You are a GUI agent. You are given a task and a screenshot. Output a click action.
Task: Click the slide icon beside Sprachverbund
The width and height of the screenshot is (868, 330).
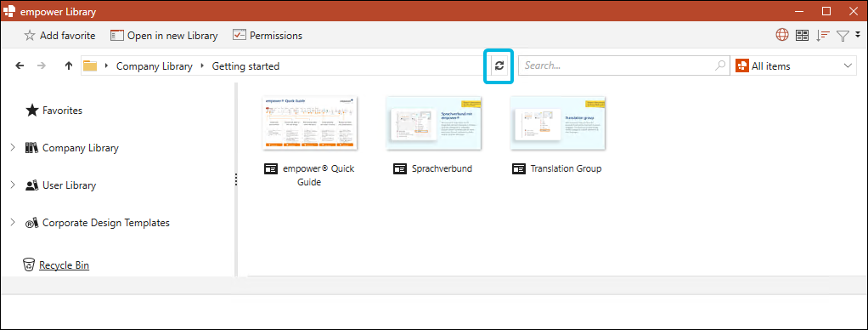tap(400, 168)
